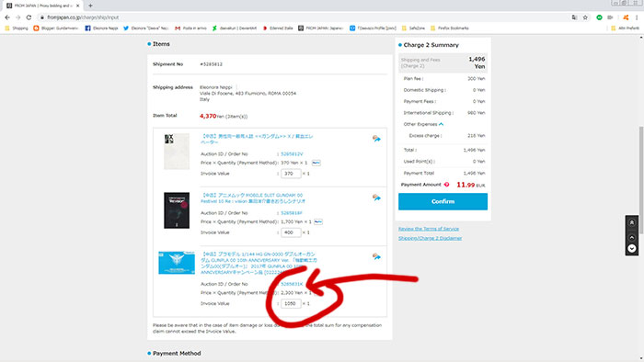
Task: Bookmark this page with the star icon
Action: 585,17
